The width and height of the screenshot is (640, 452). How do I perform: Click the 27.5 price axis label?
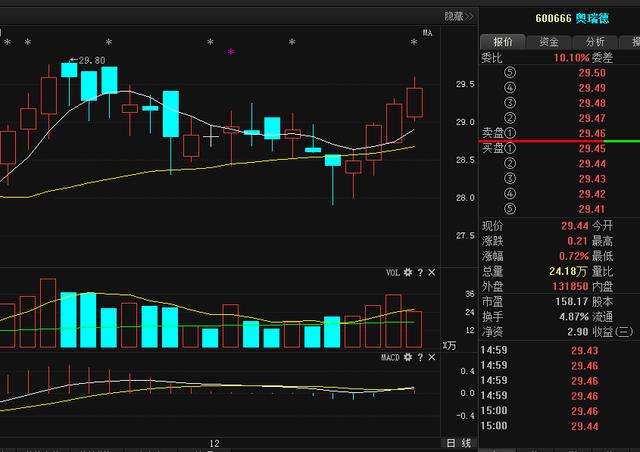[x=465, y=236]
